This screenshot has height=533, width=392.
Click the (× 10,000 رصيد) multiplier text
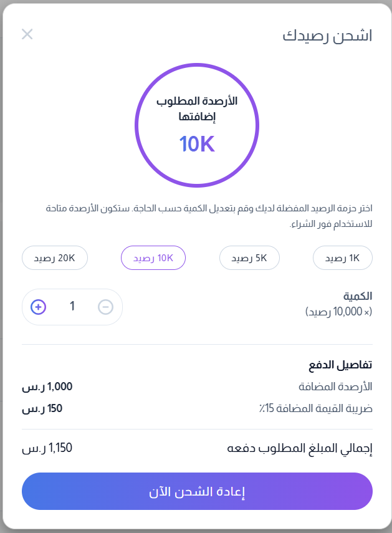(x=338, y=311)
